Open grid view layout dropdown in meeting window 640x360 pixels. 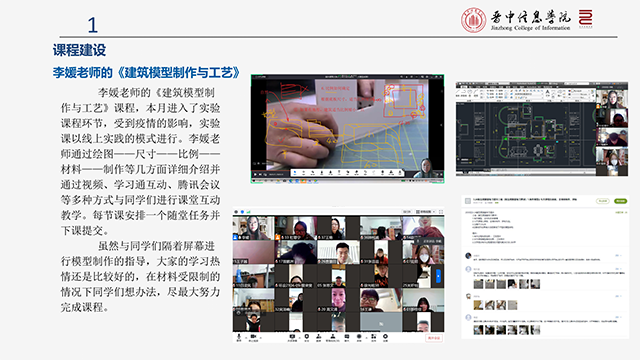425,212
